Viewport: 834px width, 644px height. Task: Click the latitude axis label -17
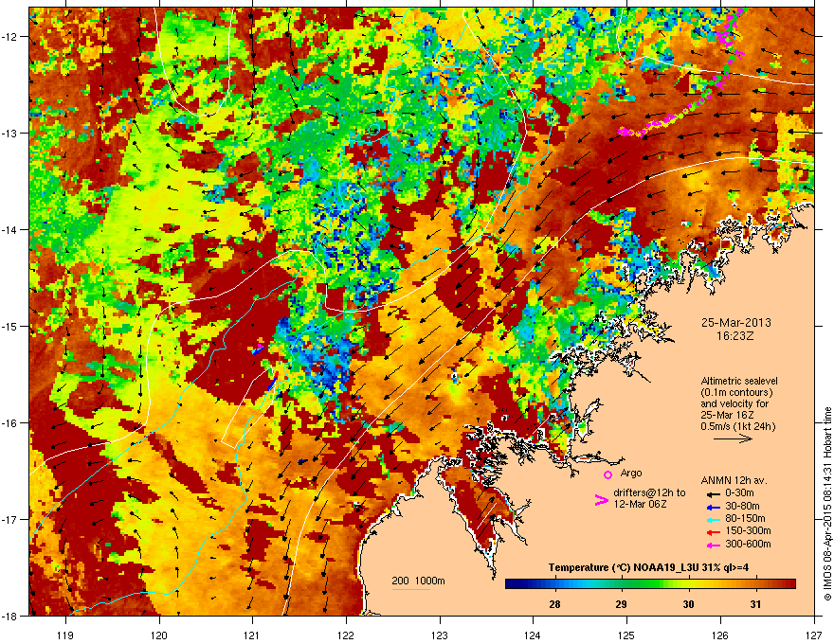point(10,520)
